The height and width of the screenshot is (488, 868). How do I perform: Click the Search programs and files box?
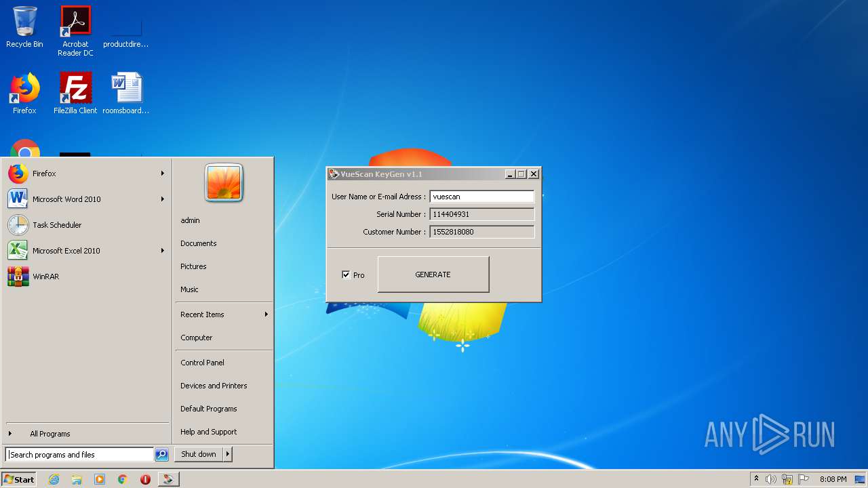[80, 455]
